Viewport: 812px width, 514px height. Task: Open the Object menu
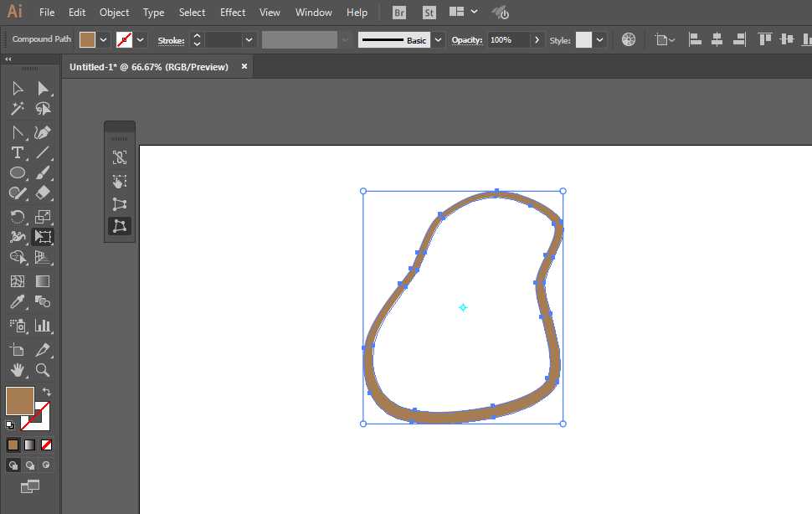click(114, 13)
